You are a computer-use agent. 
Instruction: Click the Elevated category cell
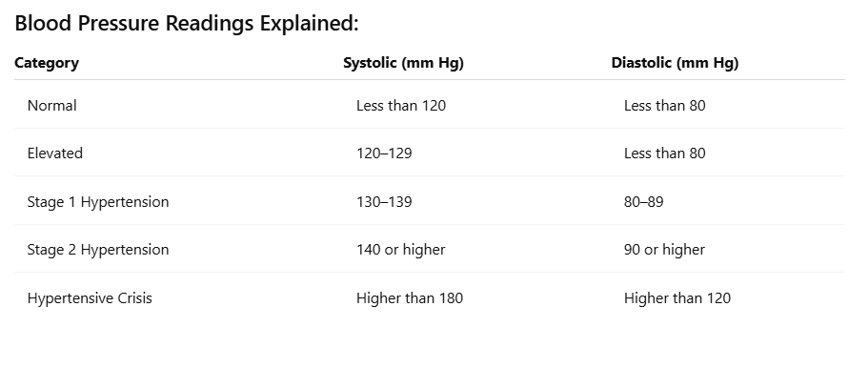[x=55, y=153]
